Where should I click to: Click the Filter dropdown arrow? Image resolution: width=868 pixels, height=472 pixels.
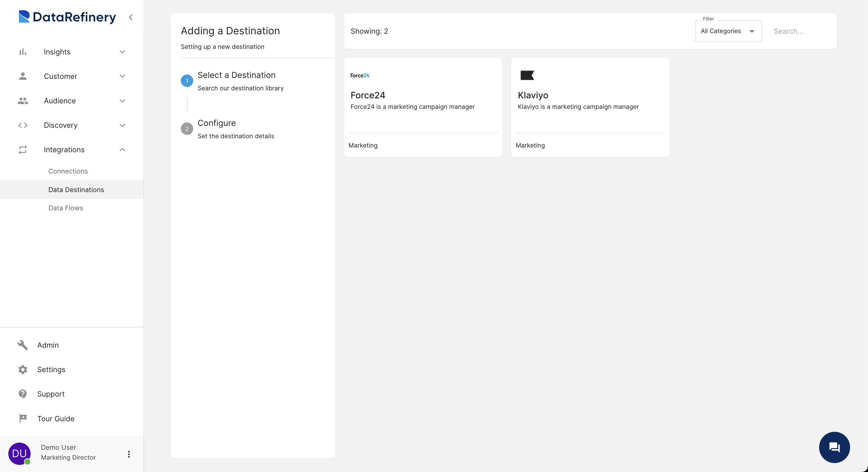[x=752, y=31]
